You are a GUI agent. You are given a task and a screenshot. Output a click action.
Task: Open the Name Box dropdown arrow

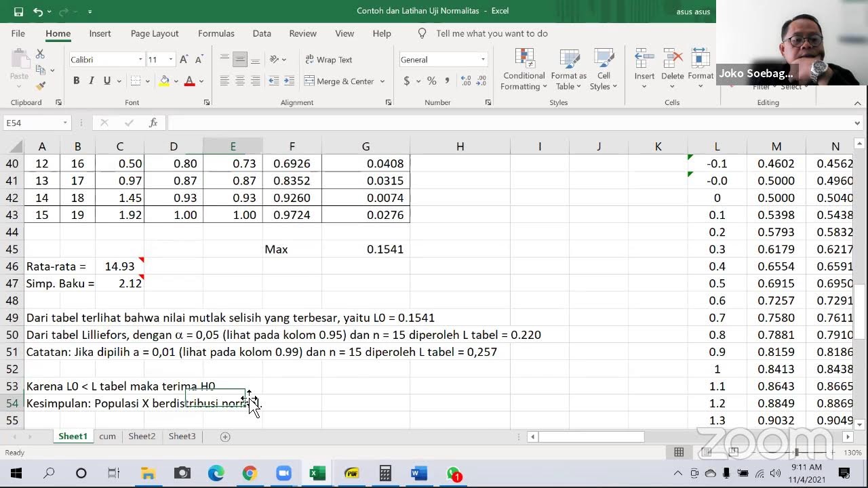(65, 123)
